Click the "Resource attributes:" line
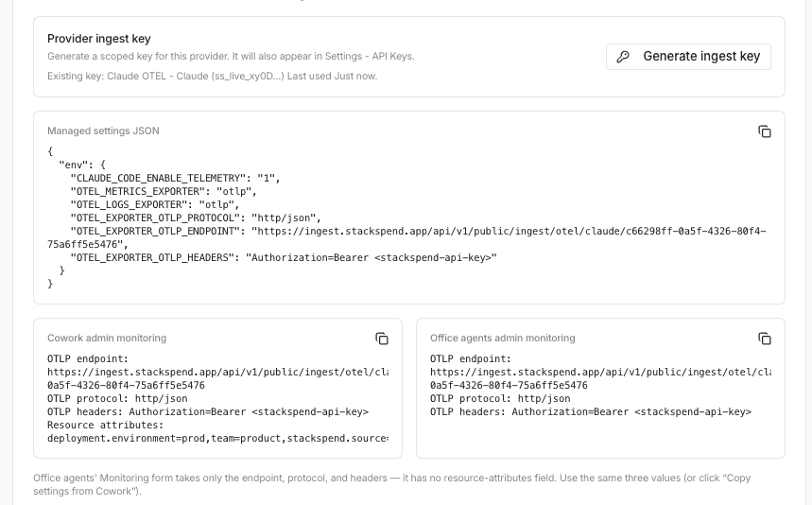812x505 pixels. coord(105,426)
